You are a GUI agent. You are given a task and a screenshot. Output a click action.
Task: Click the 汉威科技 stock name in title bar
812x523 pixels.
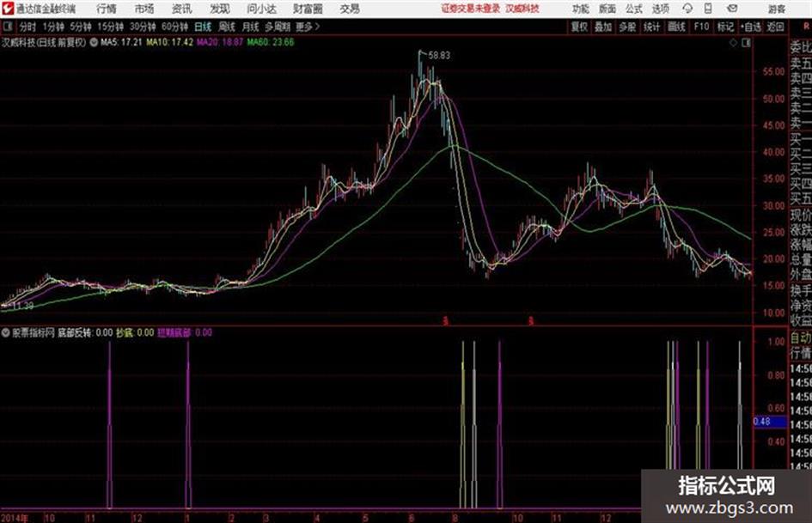(522, 9)
